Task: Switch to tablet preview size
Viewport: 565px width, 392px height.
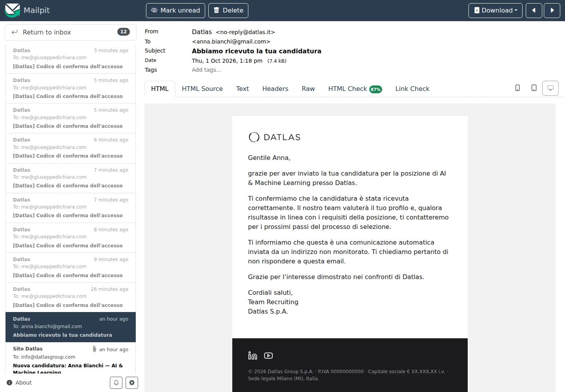Action: pos(534,88)
